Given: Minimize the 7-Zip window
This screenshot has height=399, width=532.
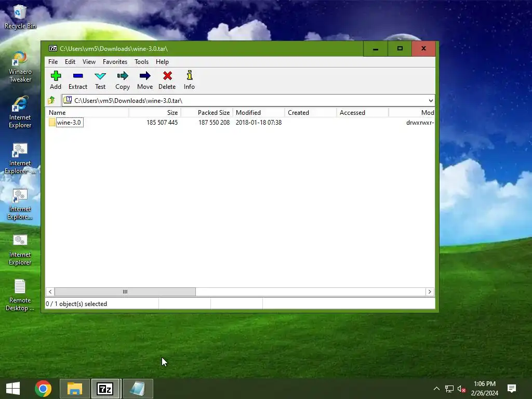Looking at the screenshot, I should 375,49.
